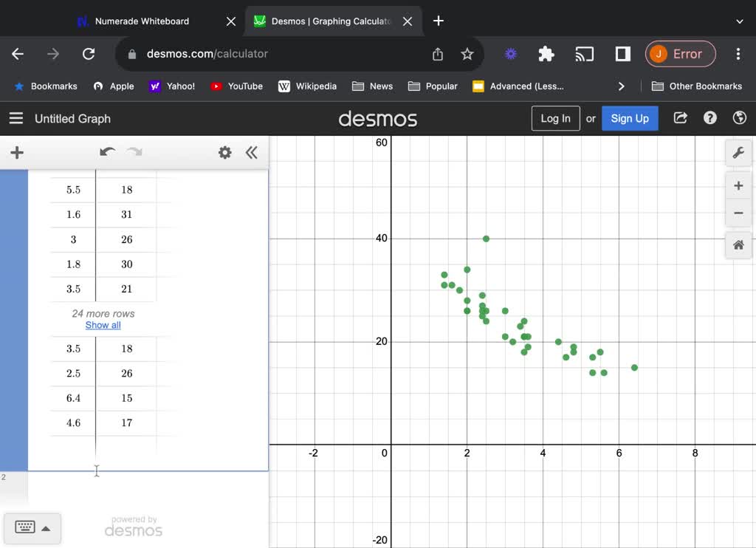756x548 pixels.
Task: Open the Desmos help menu
Action: 710,118
